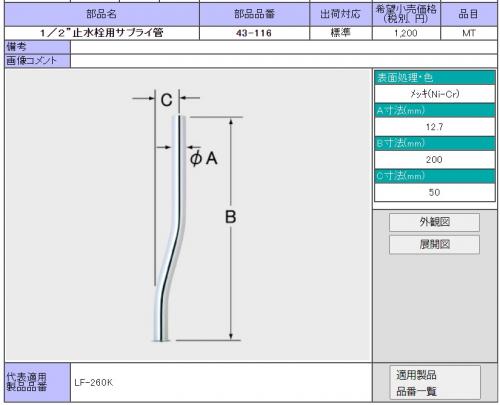This screenshot has width=500, height=405.
Task: Select the price value 1,200
Action: 406,33
